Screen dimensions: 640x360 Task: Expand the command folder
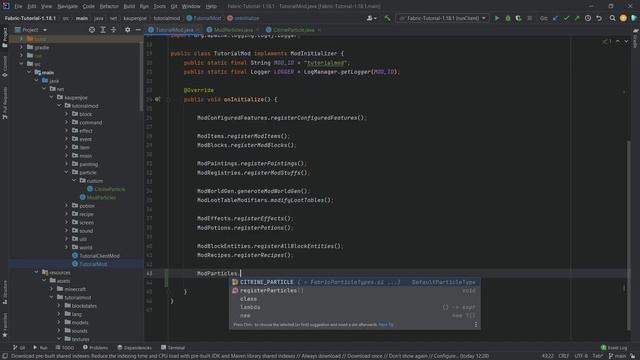[67, 122]
